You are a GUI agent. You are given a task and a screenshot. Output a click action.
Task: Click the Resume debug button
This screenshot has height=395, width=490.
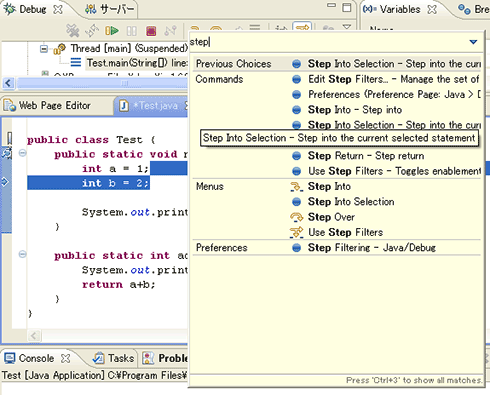[x=112, y=31]
